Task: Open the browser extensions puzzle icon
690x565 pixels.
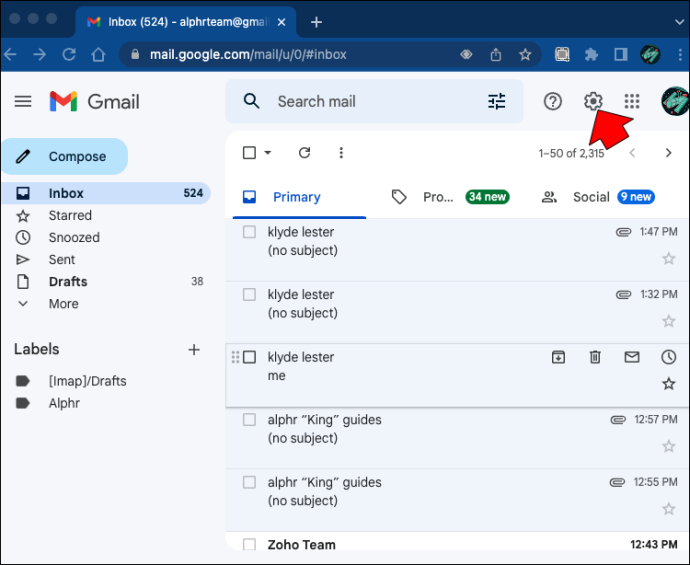Action: point(591,55)
